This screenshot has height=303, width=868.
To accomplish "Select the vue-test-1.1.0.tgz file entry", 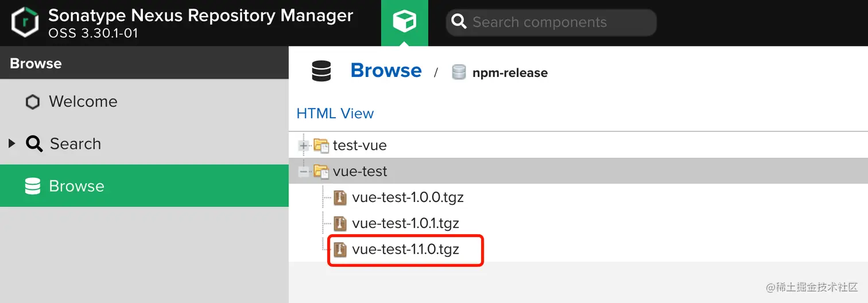I will click(x=405, y=249).
